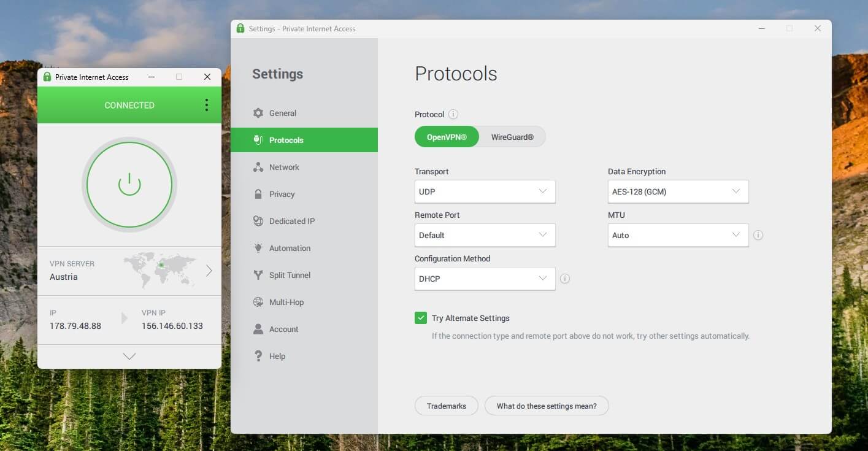Click the Trademarks button
Screen dimensions: 868x451
[x=446, y=406]
